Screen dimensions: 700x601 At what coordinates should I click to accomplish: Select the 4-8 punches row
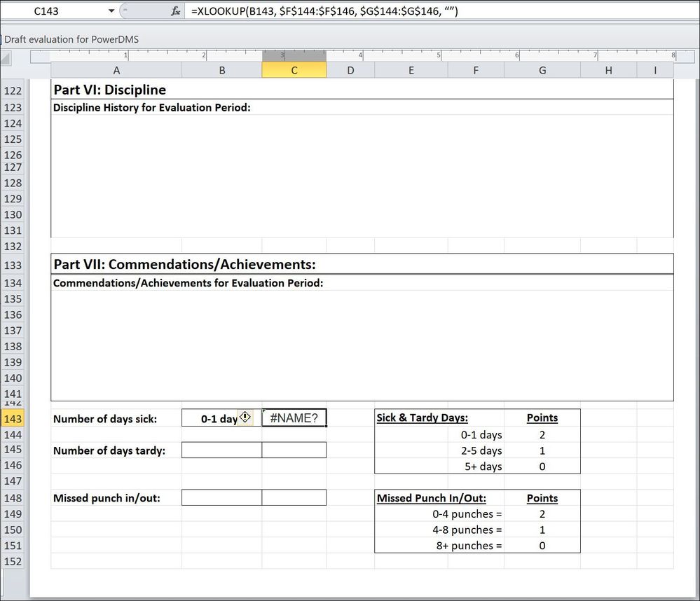click(x=467, y=530)
